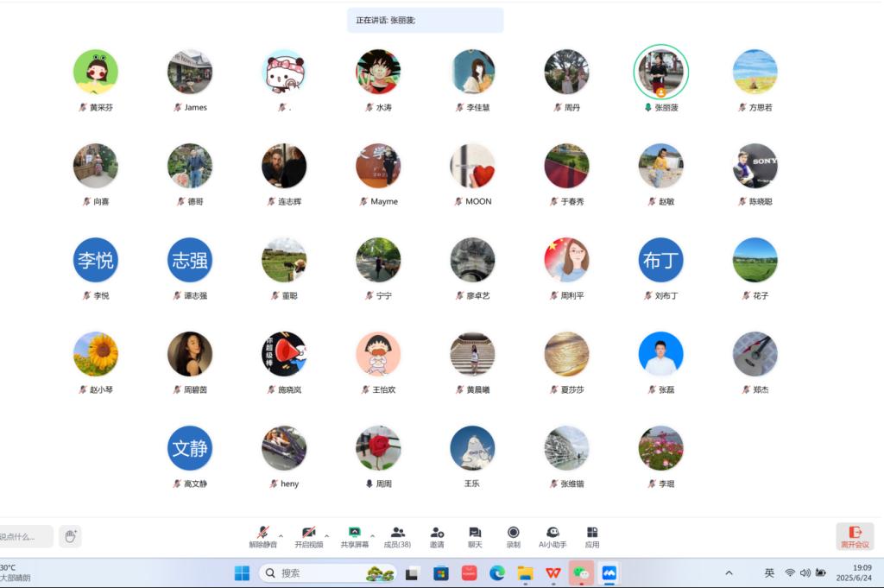Open the 邀请 invite icon
Viewport: 884px width, 588px height.
tap(437, 534)
